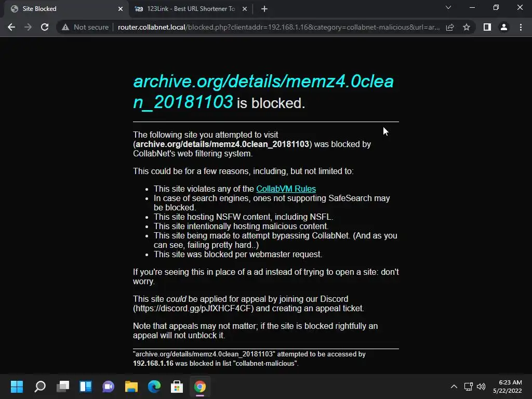Click the "This site hosting NSFW content, including NSFL." bullet
This screenshot has height=399, width=532.
click(243, 217)
